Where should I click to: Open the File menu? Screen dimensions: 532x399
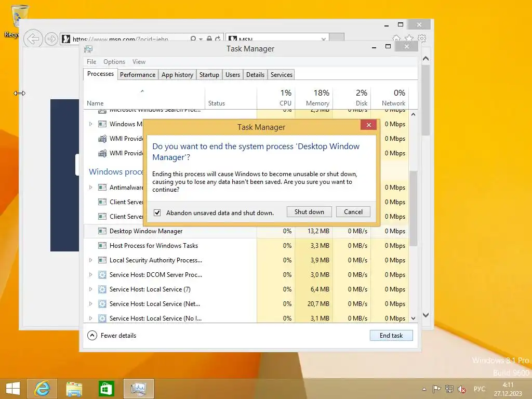pyautogui.click(x=91, y=62)
